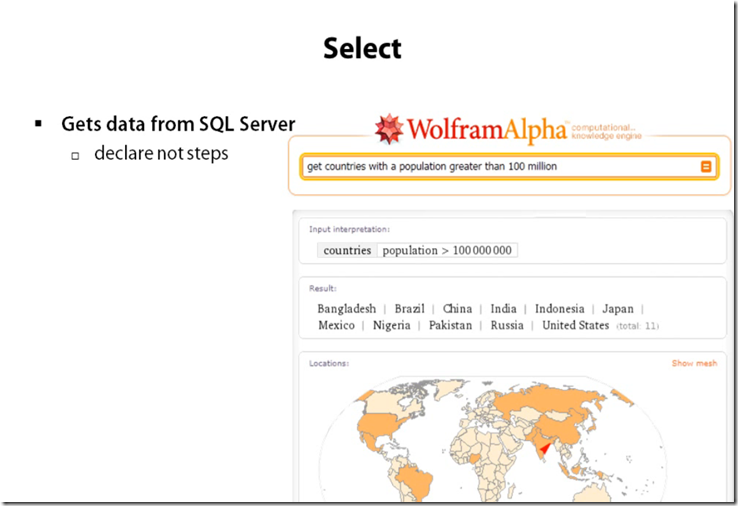Select Bangladesh in the results
Image resolution: width=738 pixels, height=506 pixels.
click(346, 309)
